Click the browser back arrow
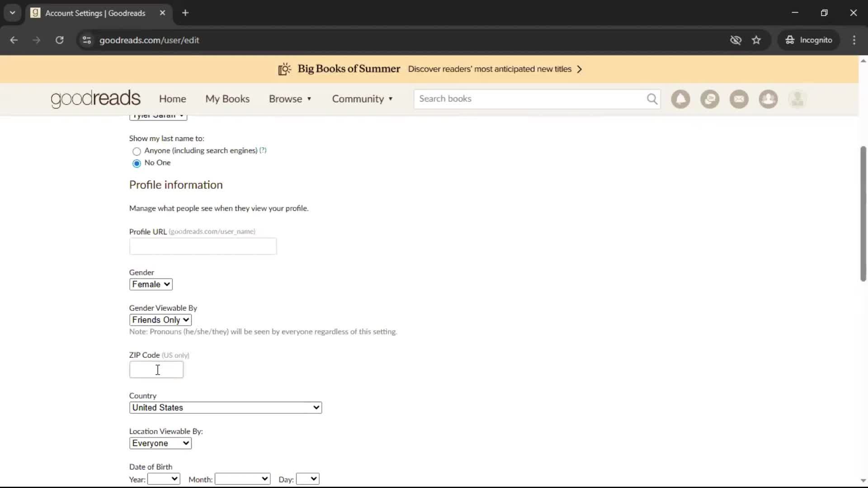 click(x=14, y=40)
